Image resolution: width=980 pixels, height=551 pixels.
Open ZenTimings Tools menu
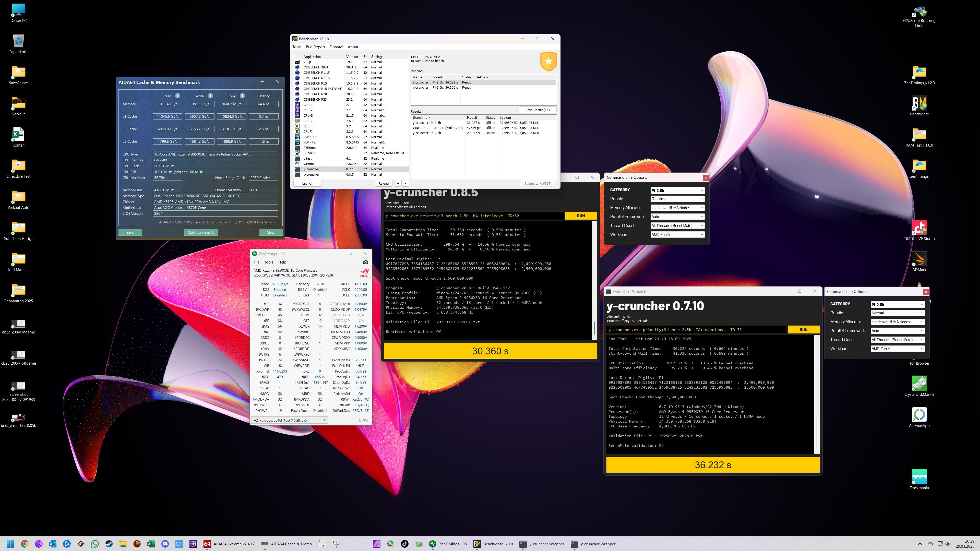[x=269, y=262]
